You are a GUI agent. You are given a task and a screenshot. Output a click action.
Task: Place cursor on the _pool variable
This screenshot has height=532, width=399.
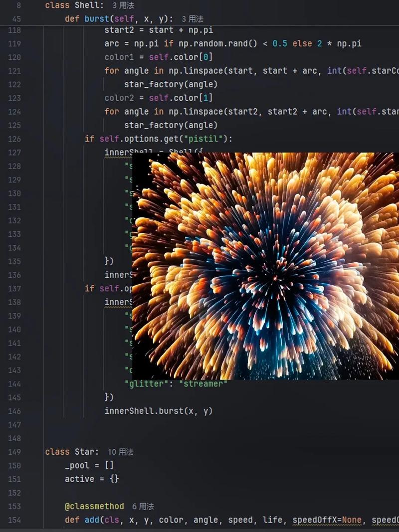tap(77, 465)
